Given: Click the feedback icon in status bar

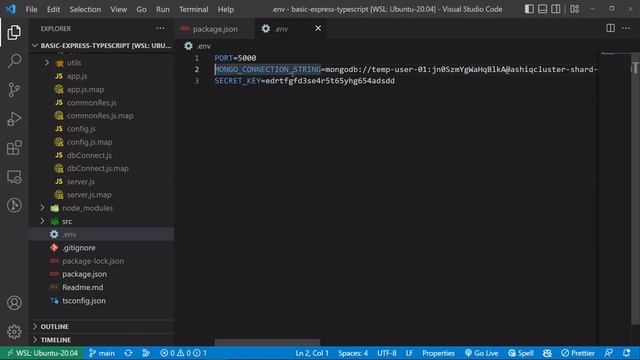Looking at the screenshot, I should coord(609,353).
